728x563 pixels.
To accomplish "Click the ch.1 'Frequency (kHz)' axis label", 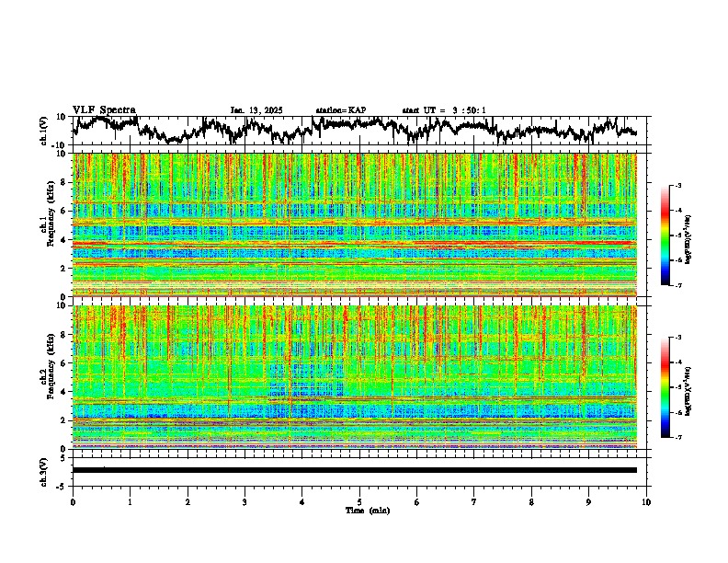I will click(x=51, y=214).
